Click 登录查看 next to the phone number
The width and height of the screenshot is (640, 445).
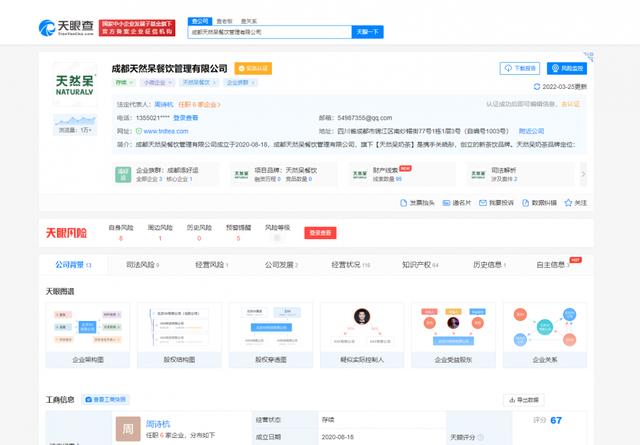point(186,118)
